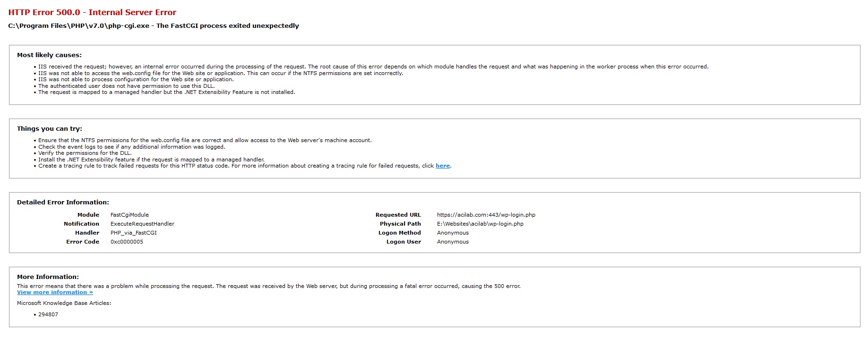This screenshot has width=868, height=346.
Task: Click 'Microsoft Knowledge Base Articles:' text
Action: 64,303
